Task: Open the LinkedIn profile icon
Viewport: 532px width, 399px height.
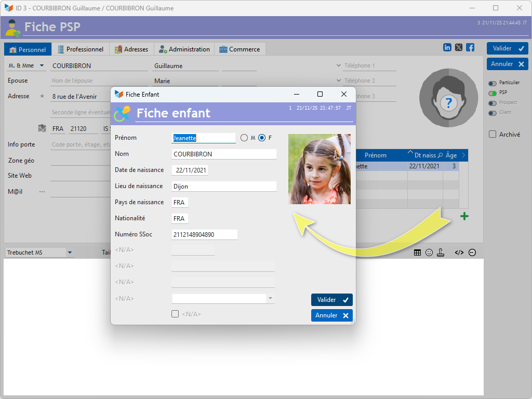Action: click(x=447, y=47)
